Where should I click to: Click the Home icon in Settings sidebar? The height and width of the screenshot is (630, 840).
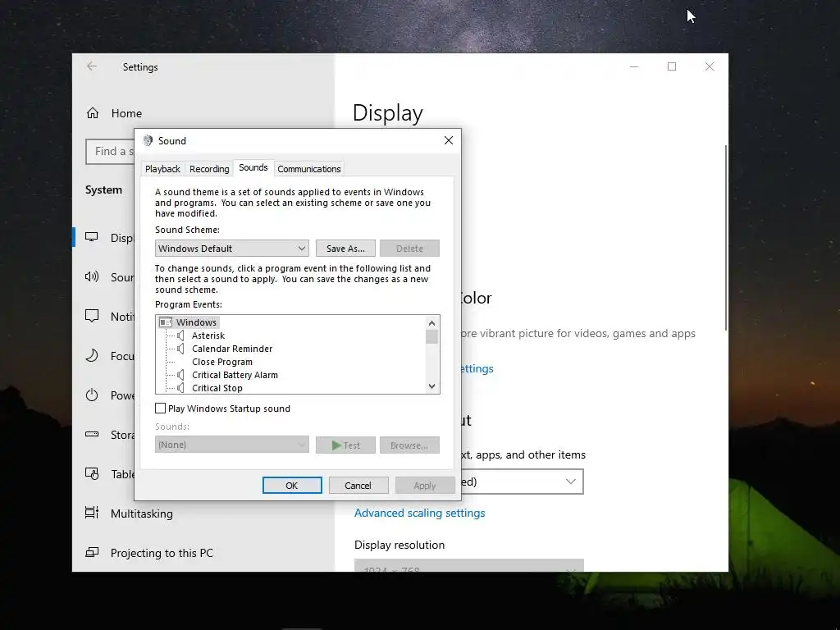[x=93, y=113]
